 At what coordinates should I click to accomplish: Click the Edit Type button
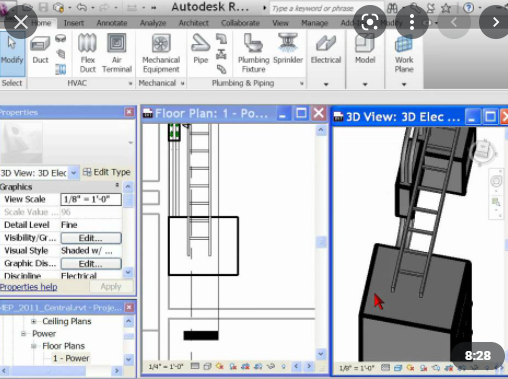[x=107, y=172]
